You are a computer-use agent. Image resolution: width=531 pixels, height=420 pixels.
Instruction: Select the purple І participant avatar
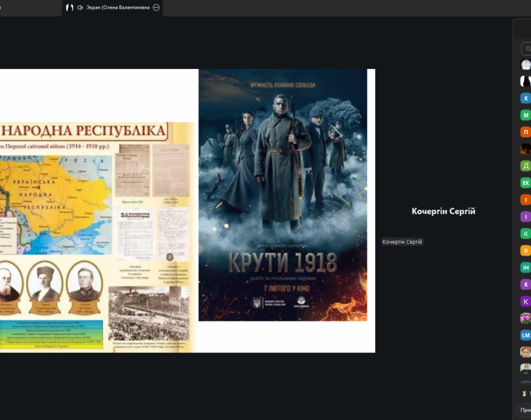pyautogui.click(x=525, y=217)
